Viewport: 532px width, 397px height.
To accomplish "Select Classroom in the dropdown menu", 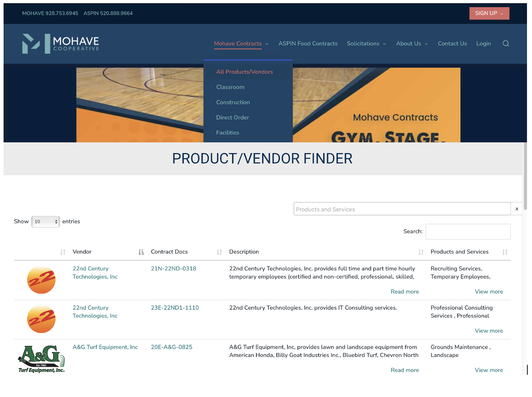I will pyautogui.click(x=230, y=87).
